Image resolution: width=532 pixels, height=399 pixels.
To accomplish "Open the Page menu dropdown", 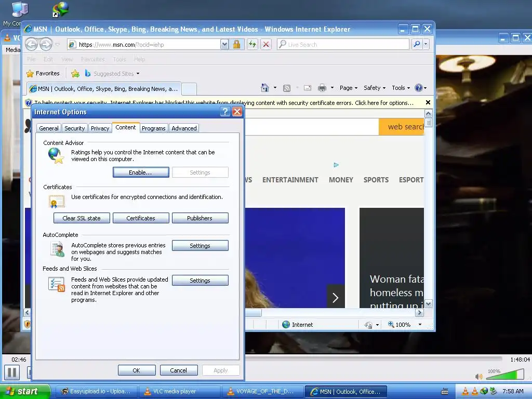I will 349,88.
